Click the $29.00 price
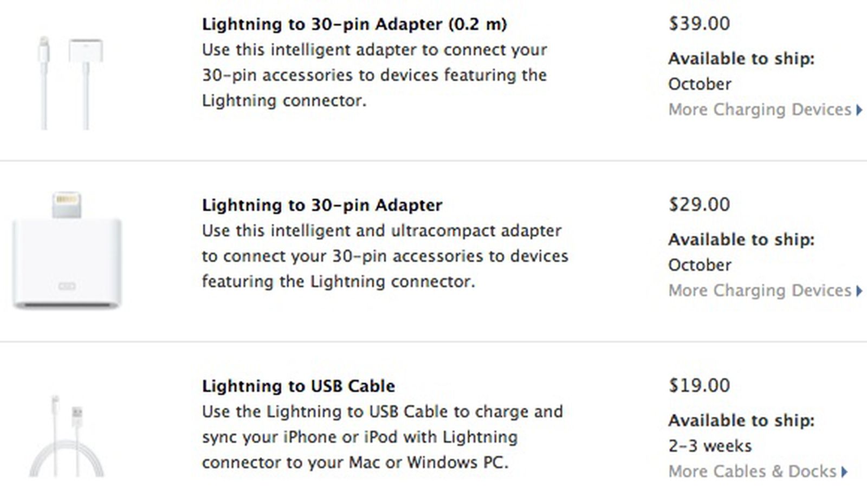The image size is (867, 504). coord(699,205)
